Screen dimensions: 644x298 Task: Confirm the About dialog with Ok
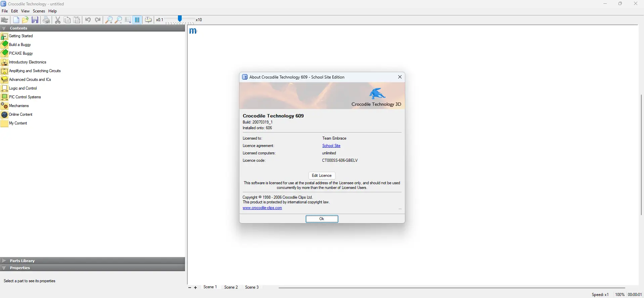322,219
